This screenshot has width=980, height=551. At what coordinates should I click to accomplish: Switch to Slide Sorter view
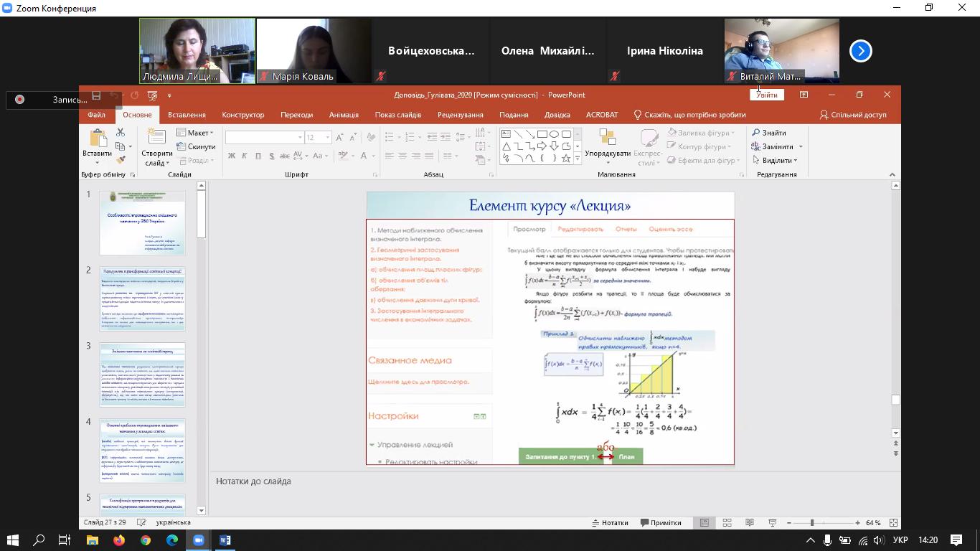(727, 523)
